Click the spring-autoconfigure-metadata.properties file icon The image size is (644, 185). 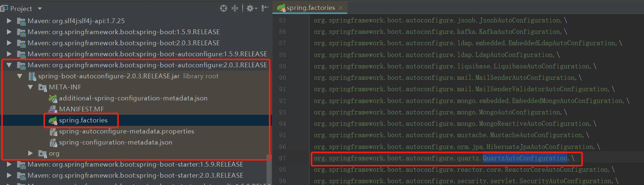coord(53,132)
